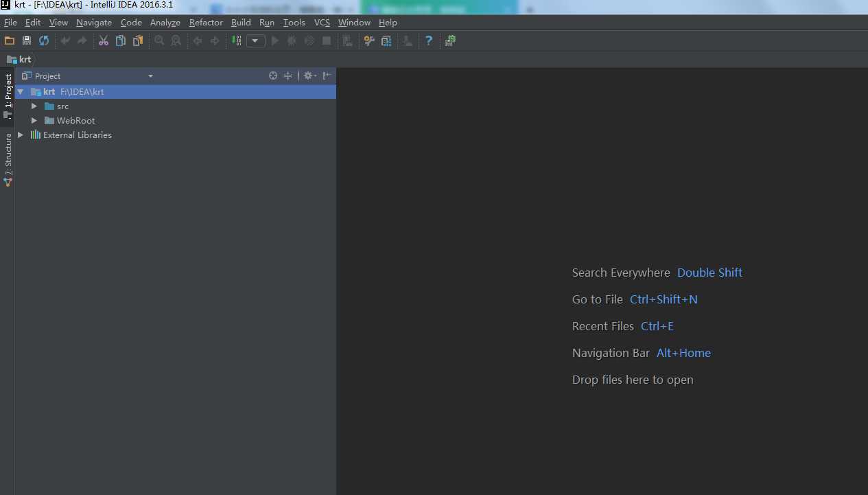Click the green chip icon after Help
This screenshot has width=868, height=495.
pyautogui.click(x=450, y=41)
